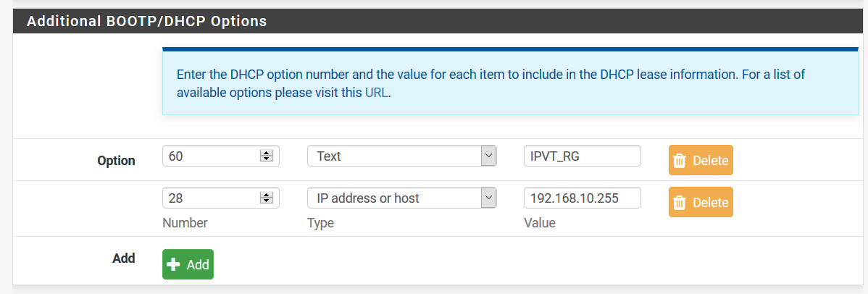Click arrow of 'IP address or host' select

click(x=488, y=198)
